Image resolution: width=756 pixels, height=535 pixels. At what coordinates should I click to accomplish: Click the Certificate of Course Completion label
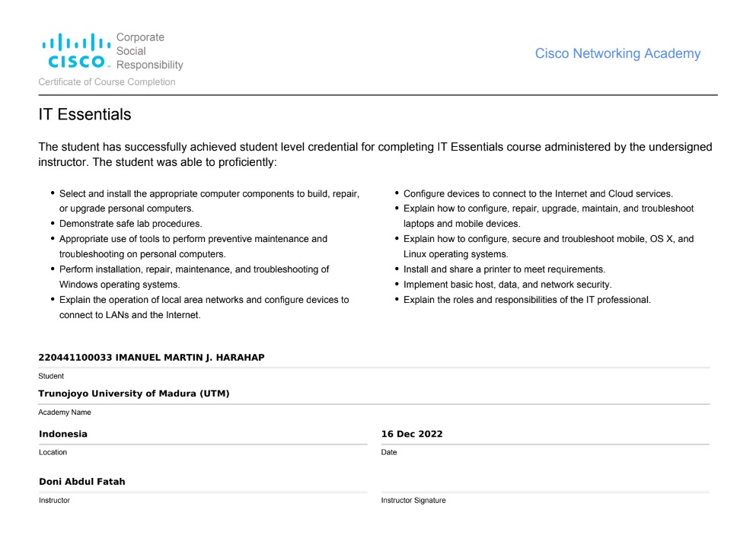click(x=107, y=81)
